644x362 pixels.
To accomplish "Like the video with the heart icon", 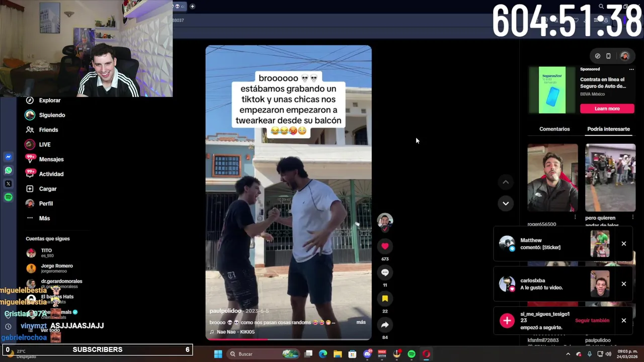I will [x=385, y=246].
